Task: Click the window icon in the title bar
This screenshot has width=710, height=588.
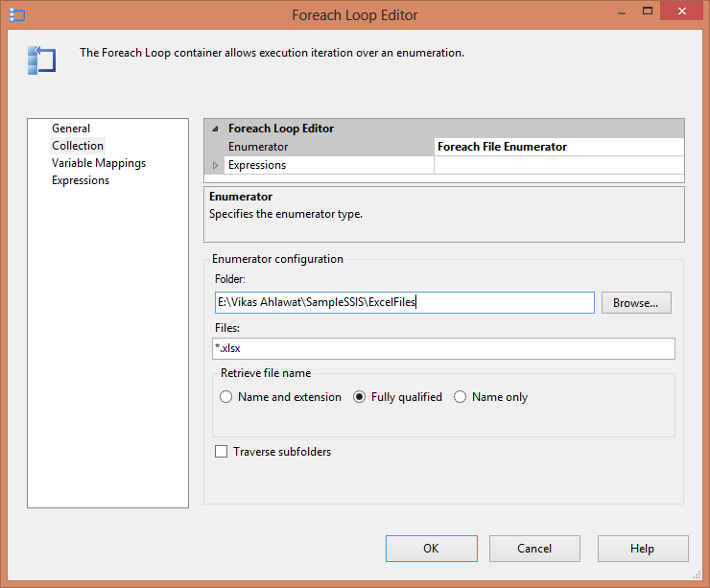Action: click(16, 14)
